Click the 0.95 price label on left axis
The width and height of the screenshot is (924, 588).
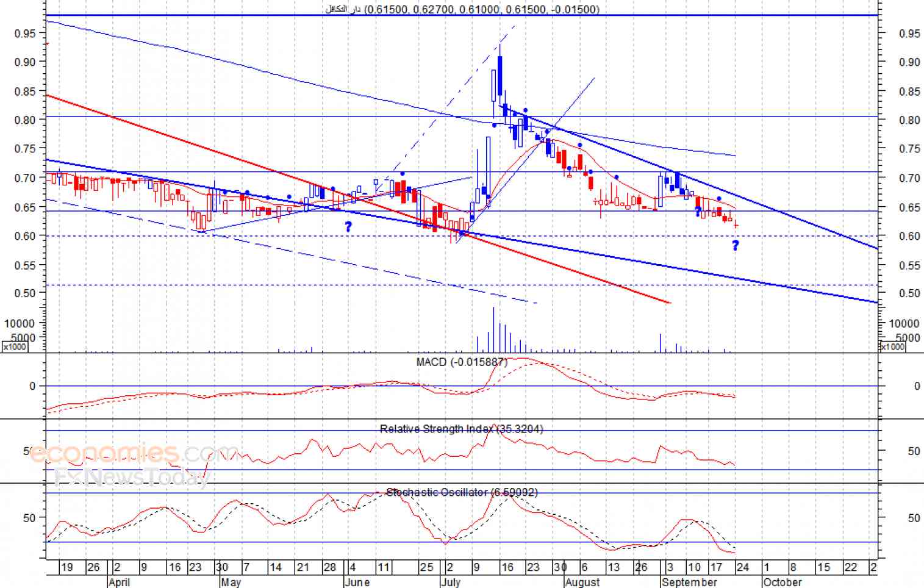pos(25,34)
